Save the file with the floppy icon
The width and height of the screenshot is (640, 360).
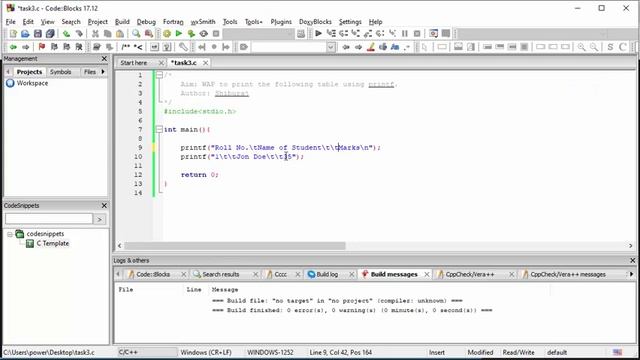pos(38,34)
